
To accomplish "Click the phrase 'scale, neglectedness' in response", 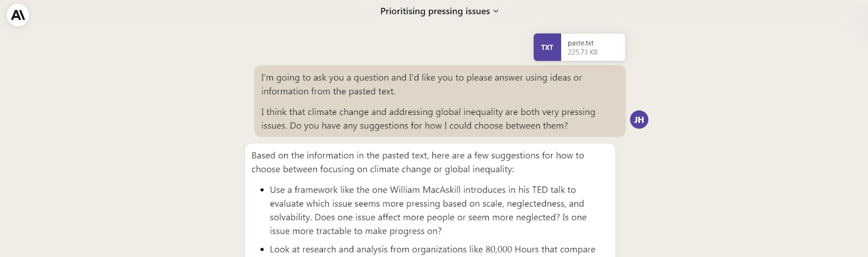I will point(522,203).
